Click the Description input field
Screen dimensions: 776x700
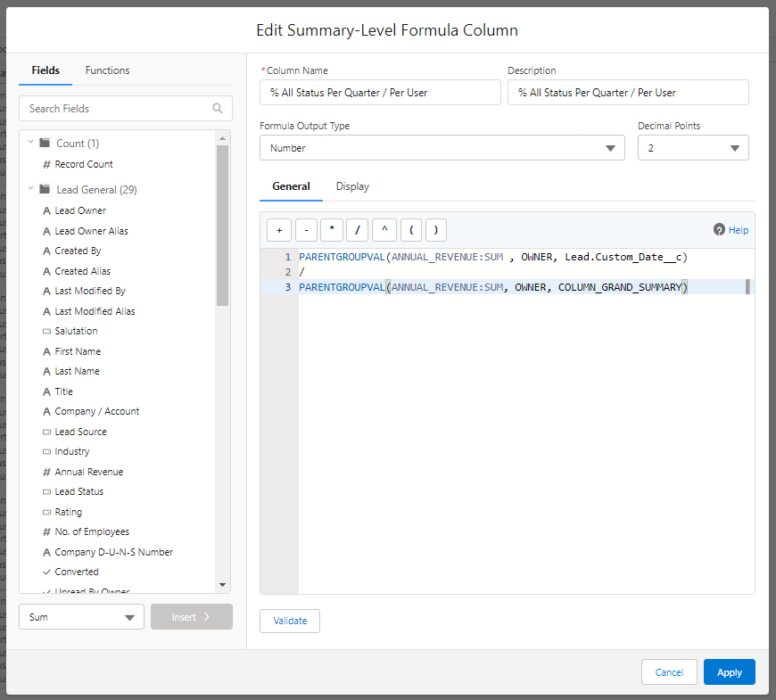click(628, 93)
